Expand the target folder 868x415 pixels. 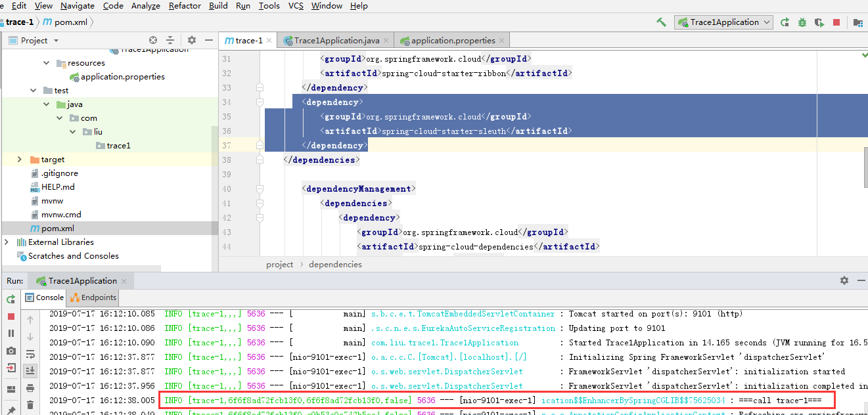click(19, 160)
